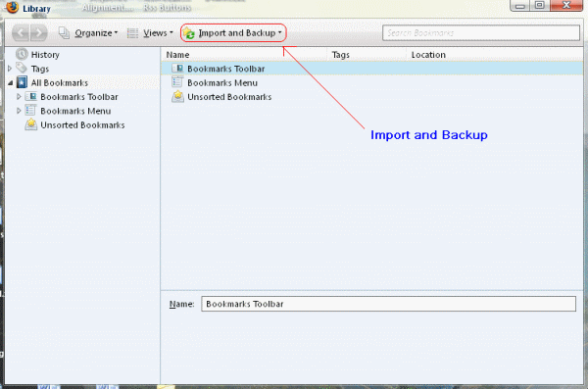The image size is (588, 389).
Task: Click the sidebar Bookmarks Menu icon
Action: (x=30, y=111)
